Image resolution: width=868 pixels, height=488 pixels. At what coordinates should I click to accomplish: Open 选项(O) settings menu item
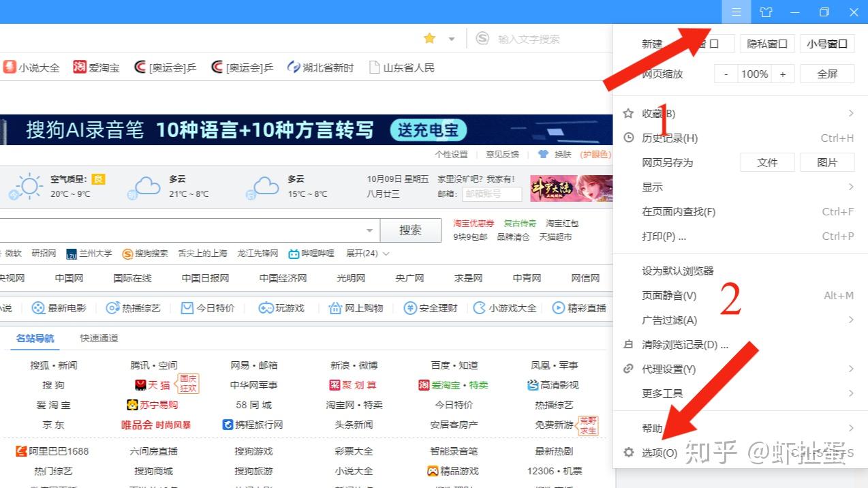coord(739,453)
